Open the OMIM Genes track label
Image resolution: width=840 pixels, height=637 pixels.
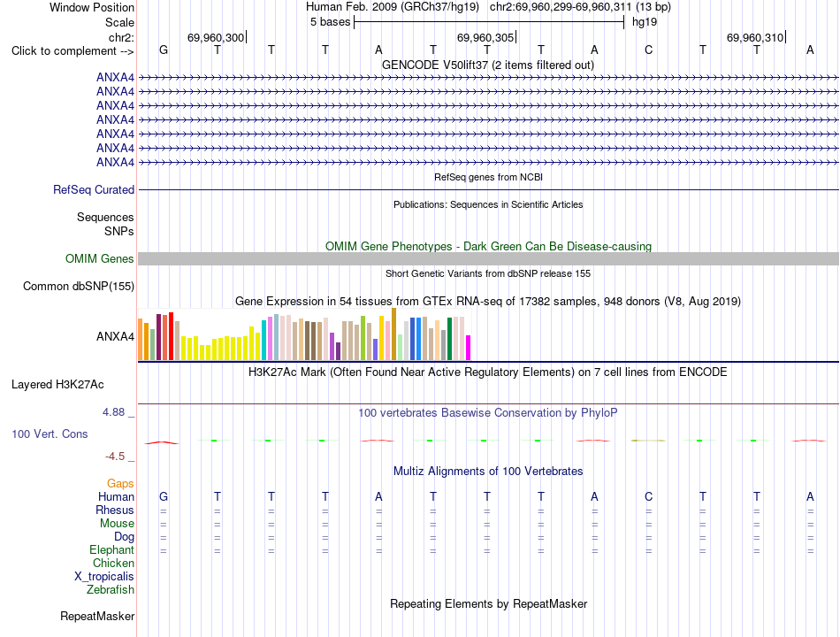coord(100,258)
